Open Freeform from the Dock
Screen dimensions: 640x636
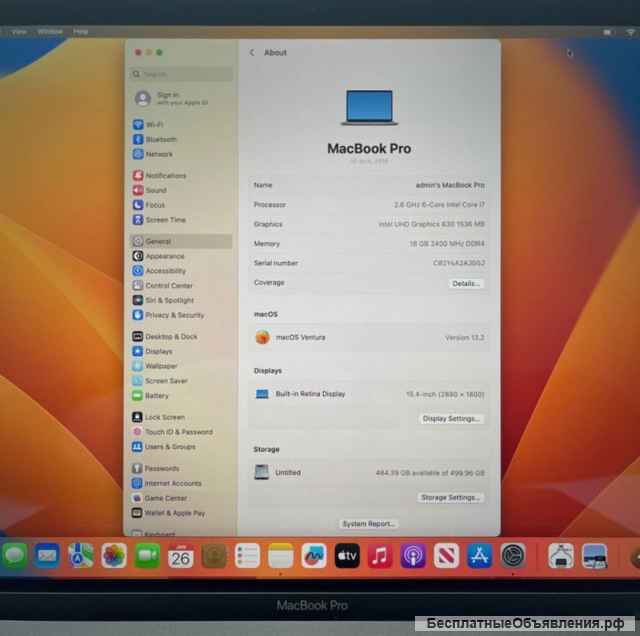[313, 555]
